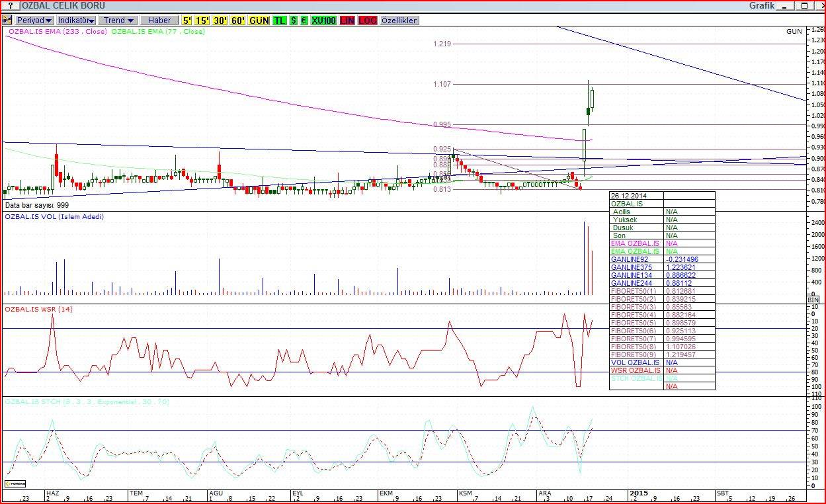Toggle TL currency display

280,21
